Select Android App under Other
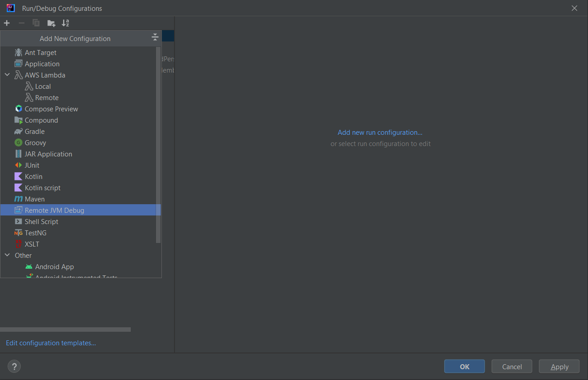588x380 pixels. pyautogui.click(x=54, y=267)
